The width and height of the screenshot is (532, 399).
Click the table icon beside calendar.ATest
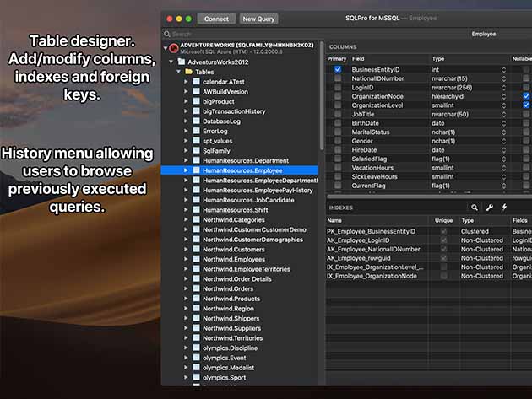point(196,82)
